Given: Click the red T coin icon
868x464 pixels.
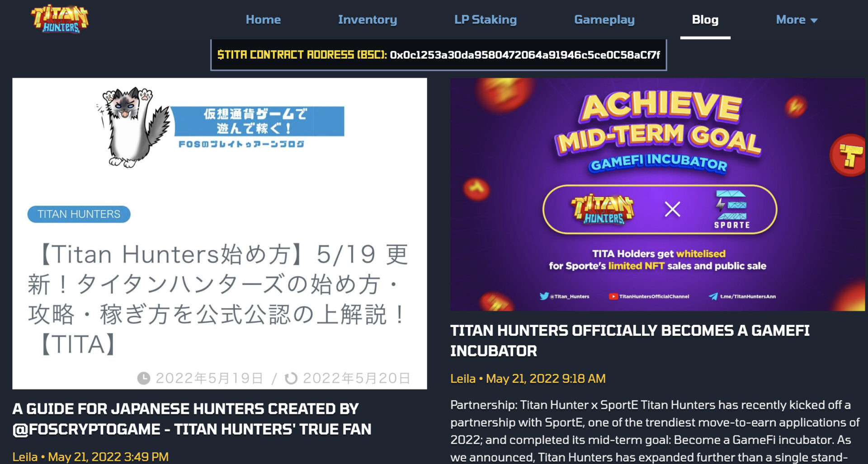Looking at the screenshot, I should (x=849, y=155).
